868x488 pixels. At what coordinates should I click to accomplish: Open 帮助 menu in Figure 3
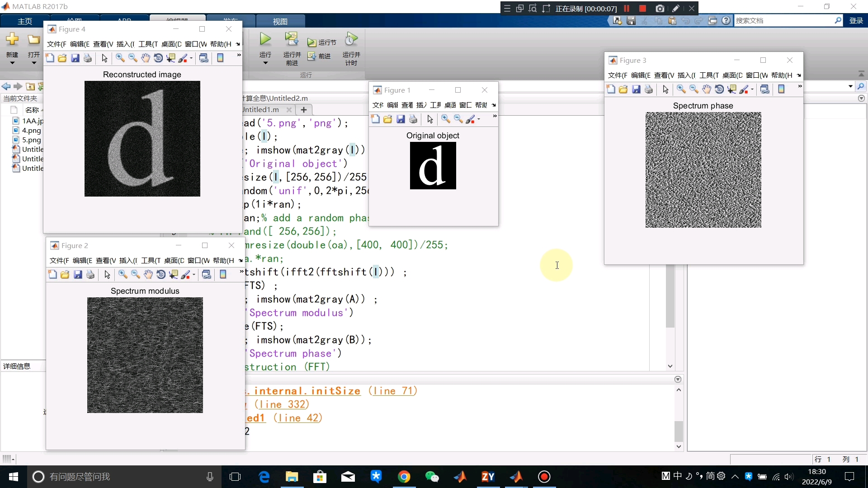pos(782,75)
